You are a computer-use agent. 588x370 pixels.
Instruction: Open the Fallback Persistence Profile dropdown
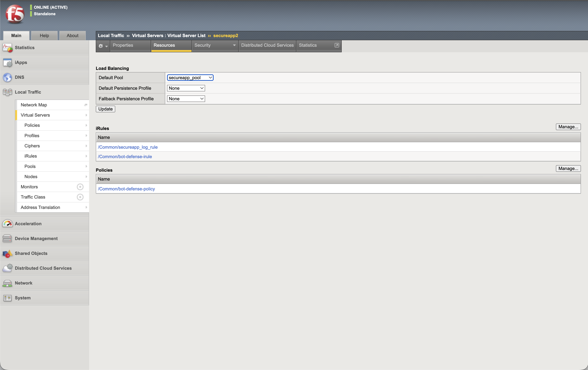[186, 99]
